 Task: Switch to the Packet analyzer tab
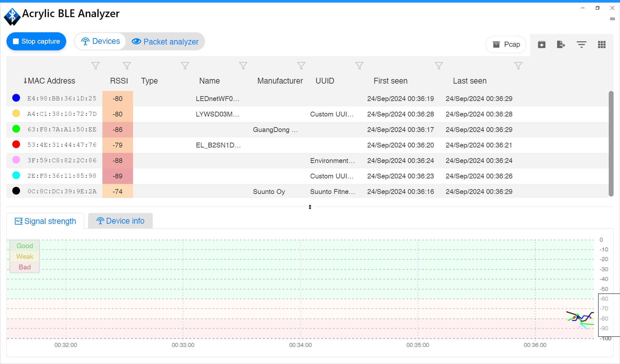coord(165,42)
